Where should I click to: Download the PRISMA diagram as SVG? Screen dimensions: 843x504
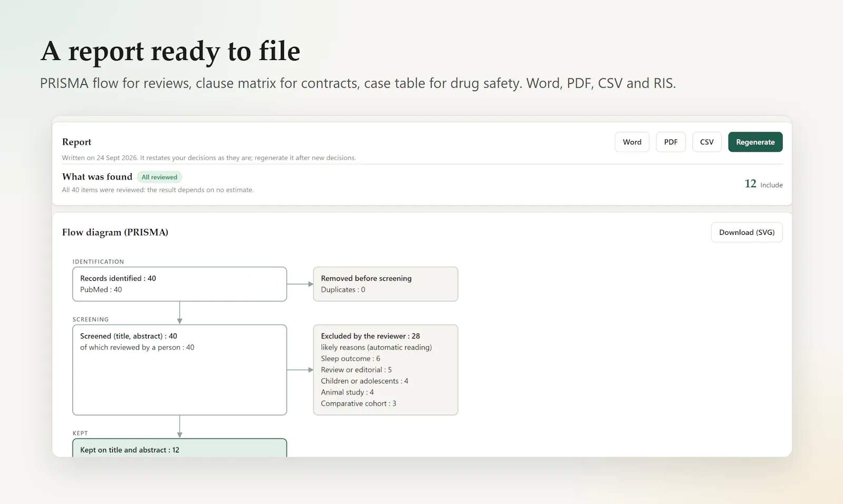pyautogui.click(x=747, y=232)
